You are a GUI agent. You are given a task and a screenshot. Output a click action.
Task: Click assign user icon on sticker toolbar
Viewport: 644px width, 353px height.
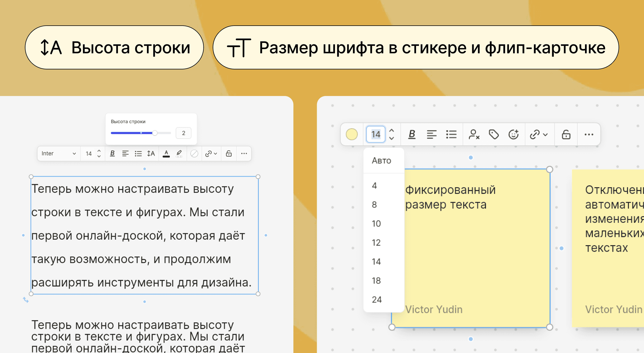474,135
